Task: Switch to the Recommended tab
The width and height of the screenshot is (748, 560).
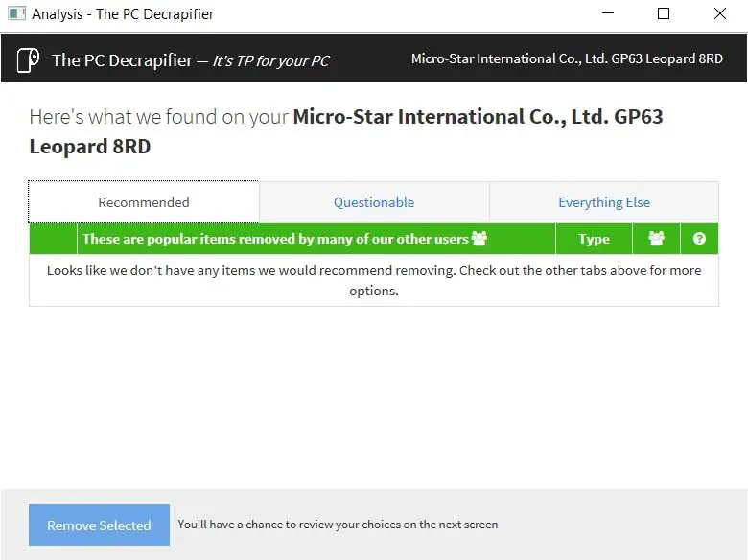Action: (144, 202)
